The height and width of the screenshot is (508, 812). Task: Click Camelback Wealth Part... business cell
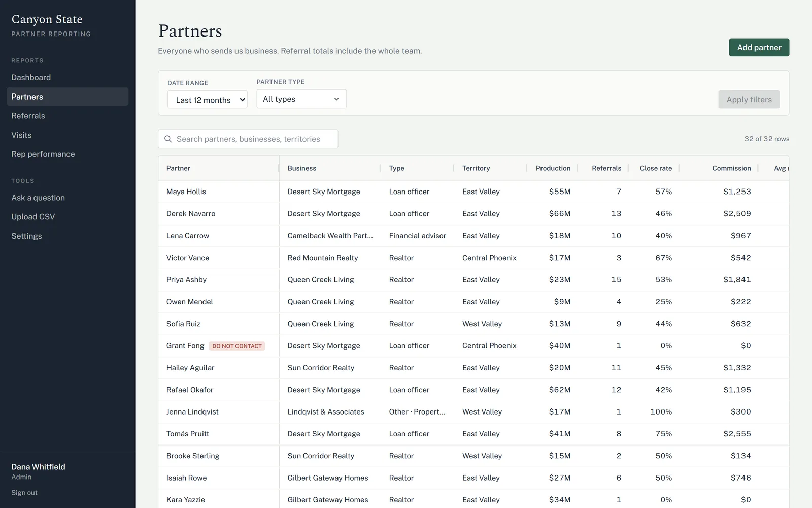330,236
